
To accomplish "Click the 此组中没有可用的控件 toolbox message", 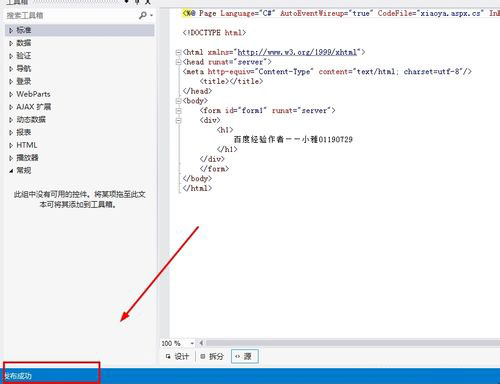I will (x=79, y=199).
